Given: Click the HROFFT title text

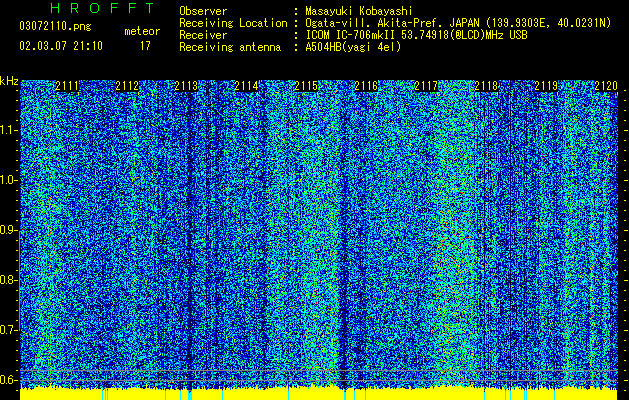Looking at the screenshot, I should point(102,8).
